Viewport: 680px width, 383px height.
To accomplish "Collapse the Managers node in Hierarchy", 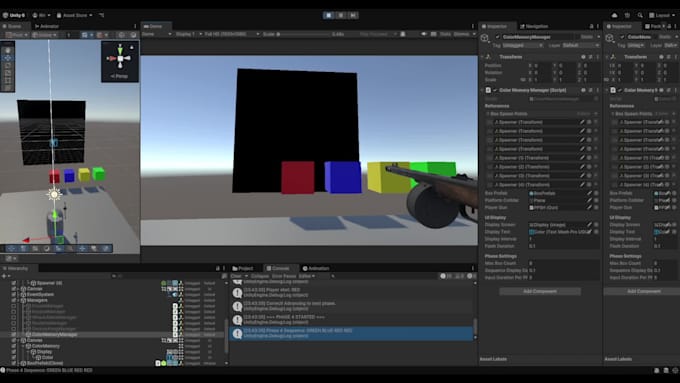I will [18, 300].
